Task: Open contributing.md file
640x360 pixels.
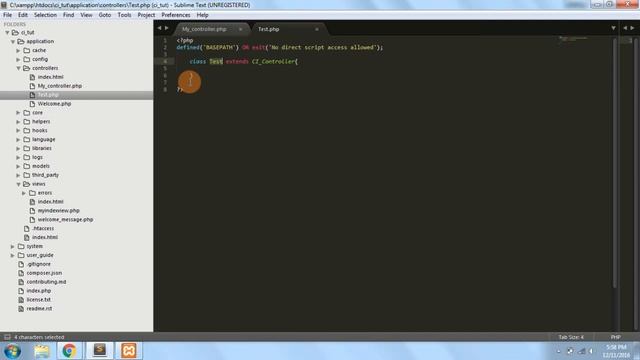Action: (x=46, y=282)
